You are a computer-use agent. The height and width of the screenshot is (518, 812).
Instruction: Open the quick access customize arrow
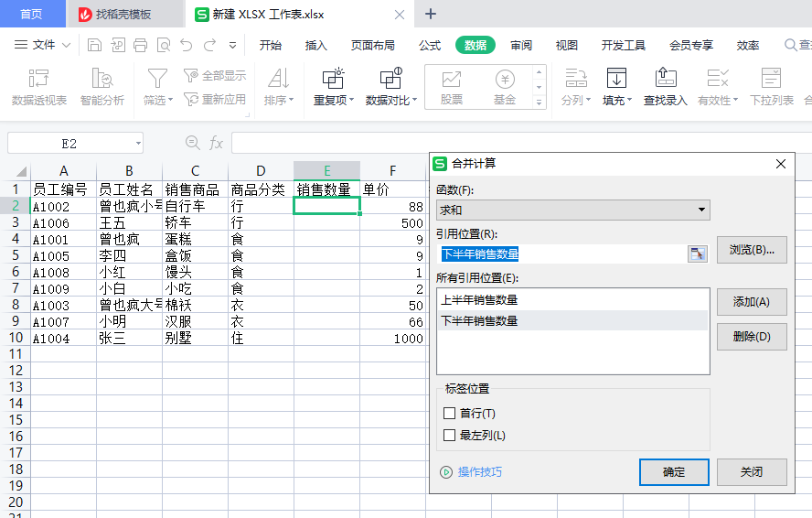pos(232,46)
